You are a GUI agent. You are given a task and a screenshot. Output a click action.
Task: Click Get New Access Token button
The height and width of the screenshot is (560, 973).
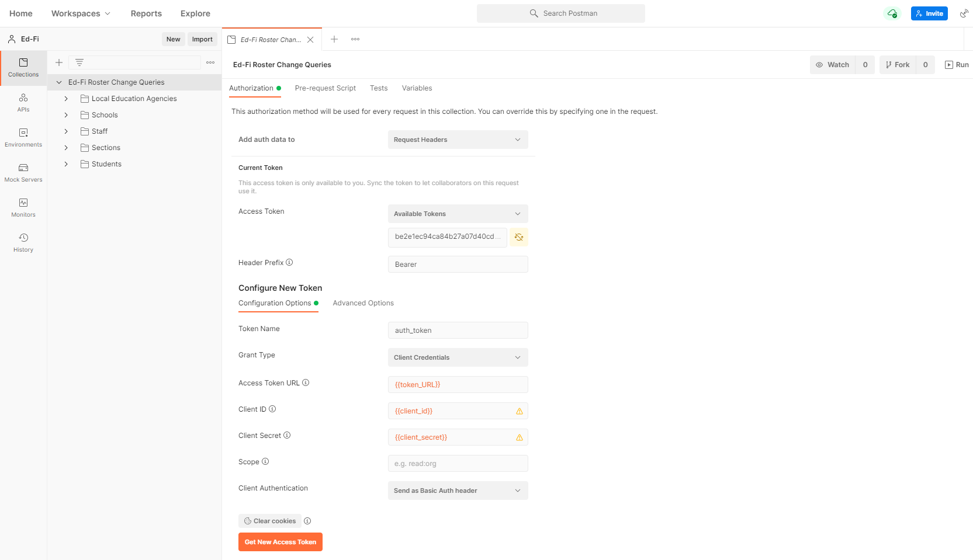tap(281, 542)
